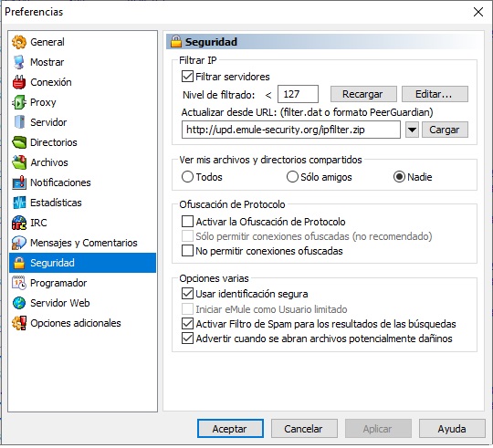Viewport: 493px width, 448px height.
Task: Select the Nadie radio button
Action: coord(399,177)
